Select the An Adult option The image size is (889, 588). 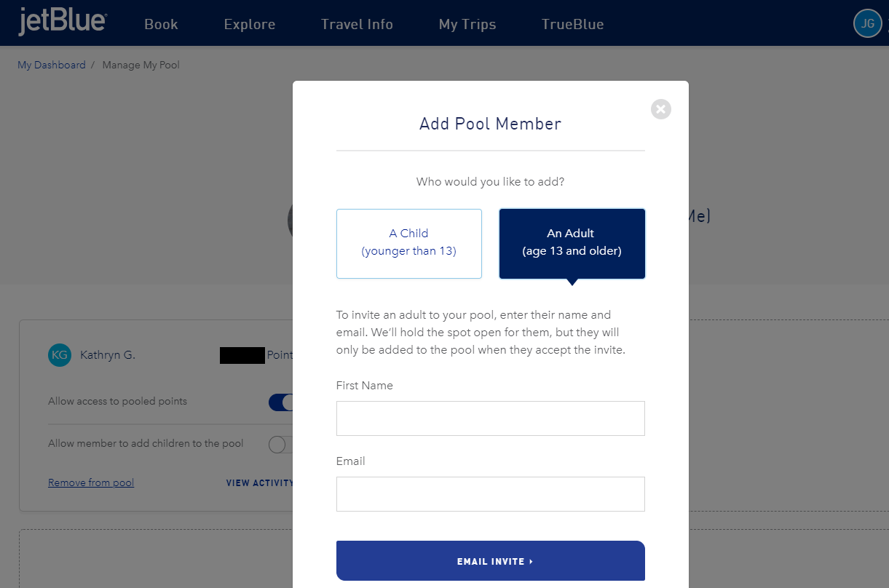tap(572, 244)
